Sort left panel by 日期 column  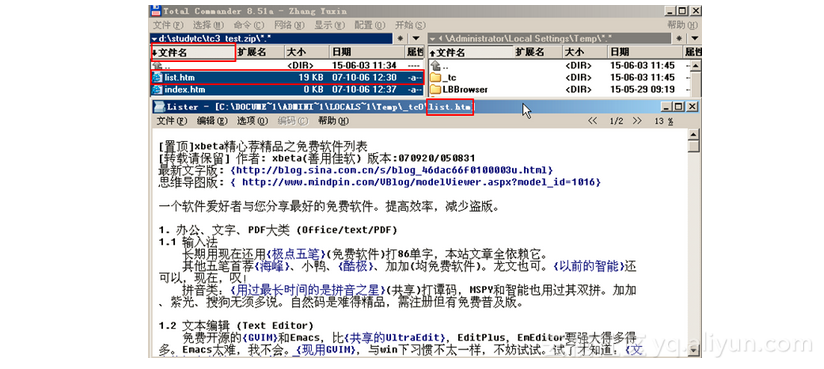(x=367, y=53)
